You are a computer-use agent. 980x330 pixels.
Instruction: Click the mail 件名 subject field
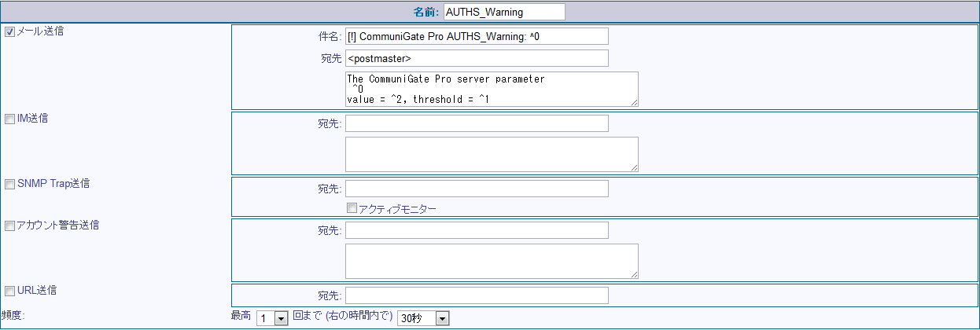pos(477,36)
